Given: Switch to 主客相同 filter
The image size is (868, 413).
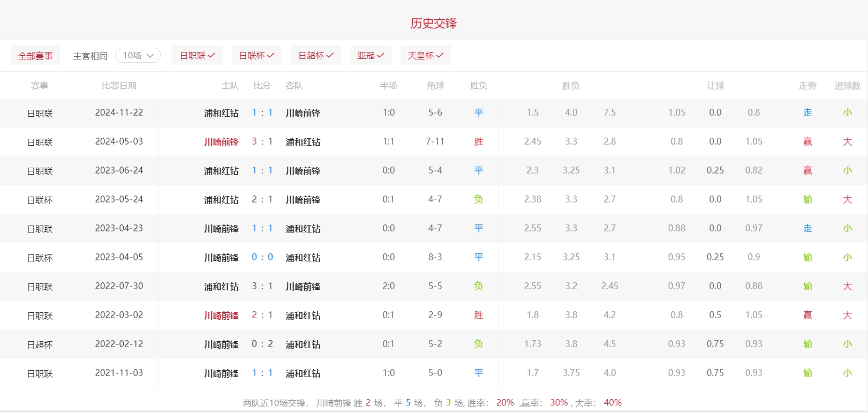Looking at the screenshot, I should [90, 56].
